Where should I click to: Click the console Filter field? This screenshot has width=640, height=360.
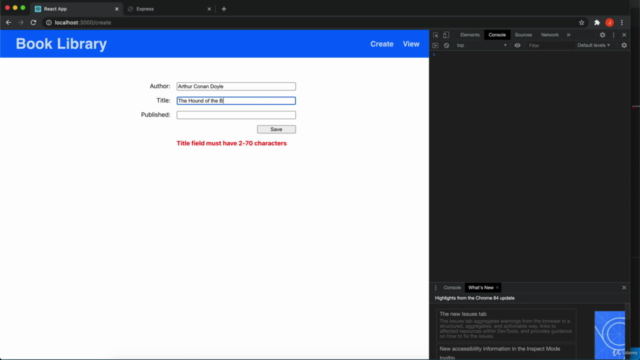pos(549,45)
